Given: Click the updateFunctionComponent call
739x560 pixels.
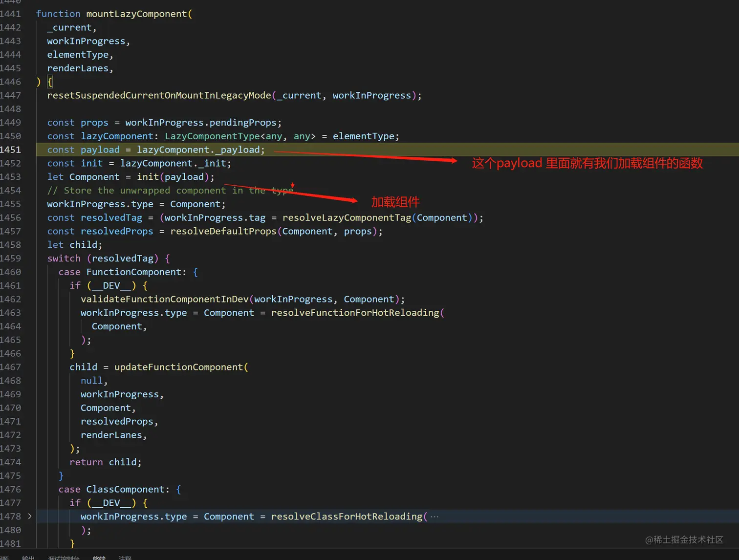Looking at the screenshot, I should click(x=178, y=367).
